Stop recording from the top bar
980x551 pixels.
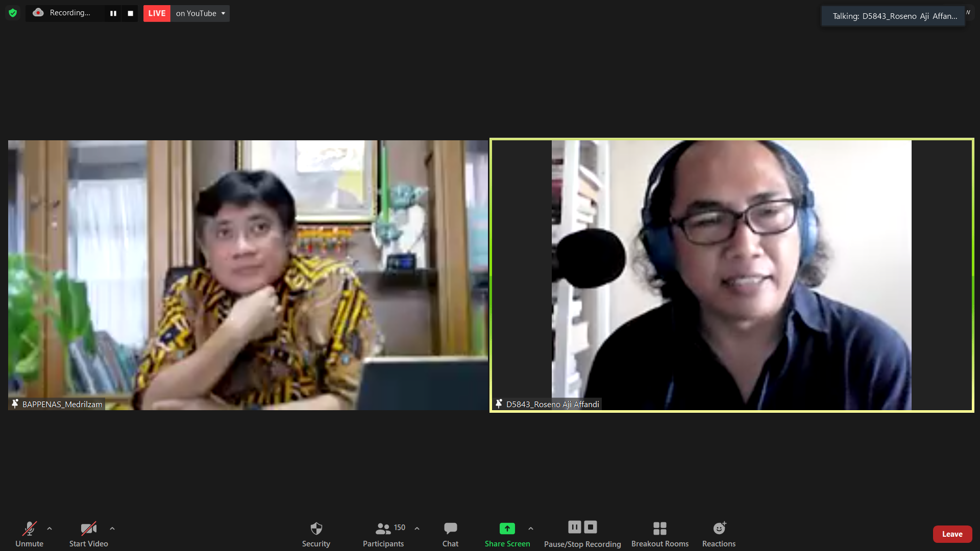(x=130, y=13)
